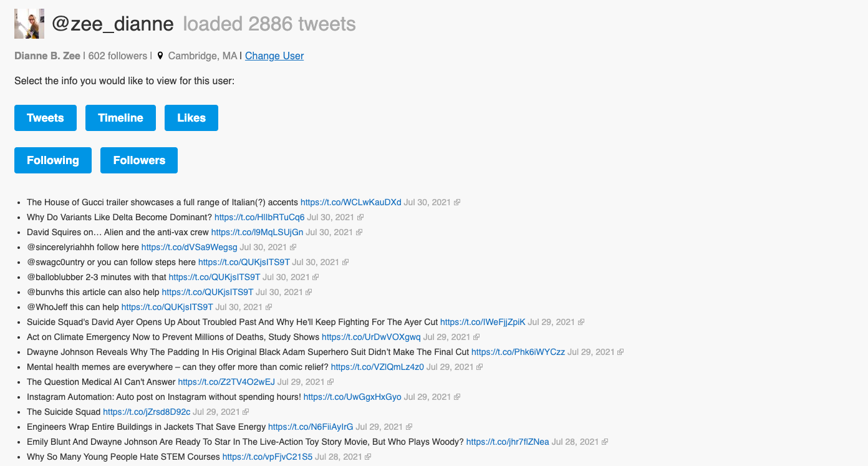Click external link icon for Question Medical AI tweet
The width and height of the screenshot is (868, 466).
click(x=330, y=382)
